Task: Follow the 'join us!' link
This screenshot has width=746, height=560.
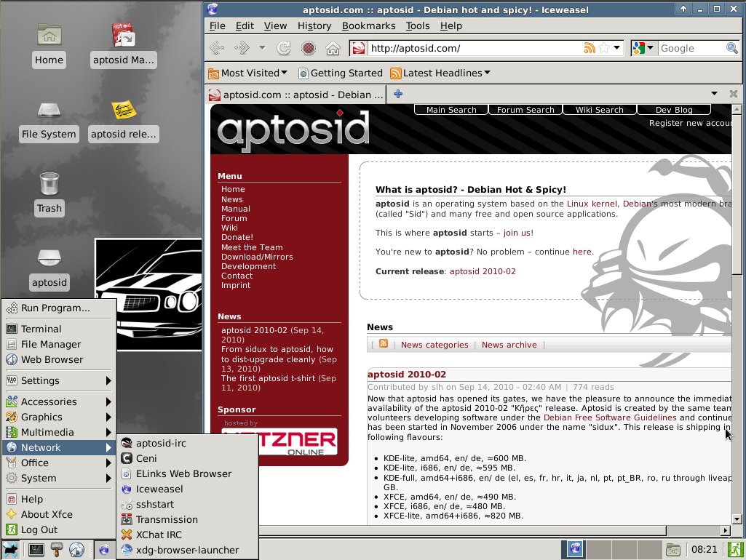Action: click(518, 233)
